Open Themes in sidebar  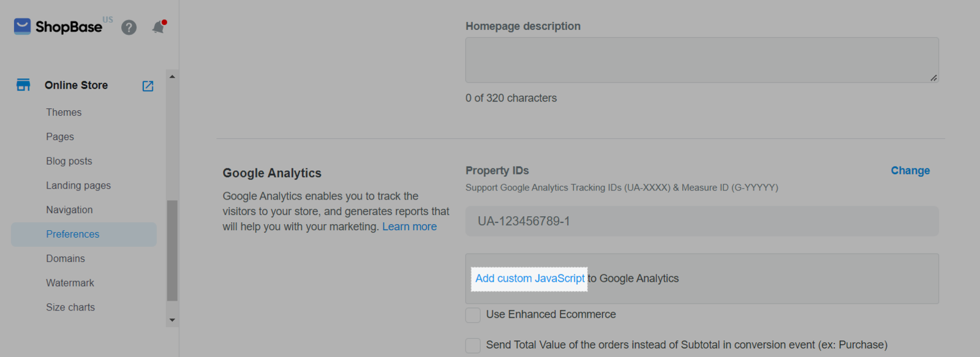(64, 112)
